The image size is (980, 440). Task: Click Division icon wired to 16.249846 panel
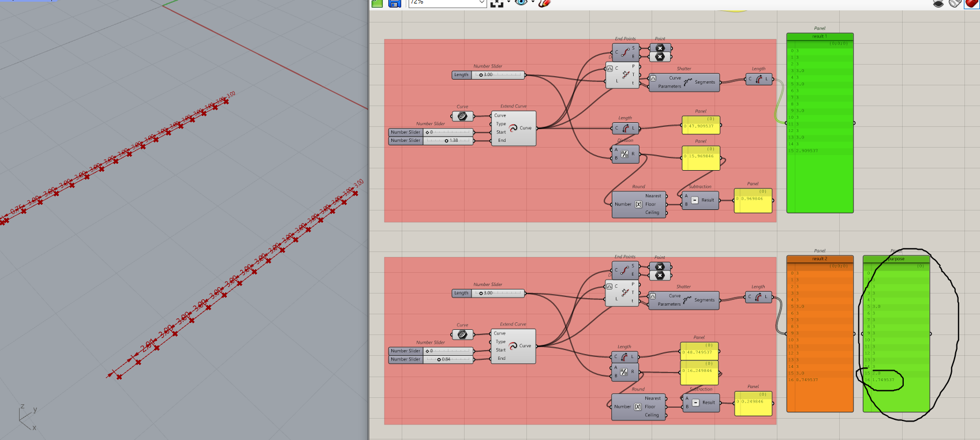click(x=624, y=372)
